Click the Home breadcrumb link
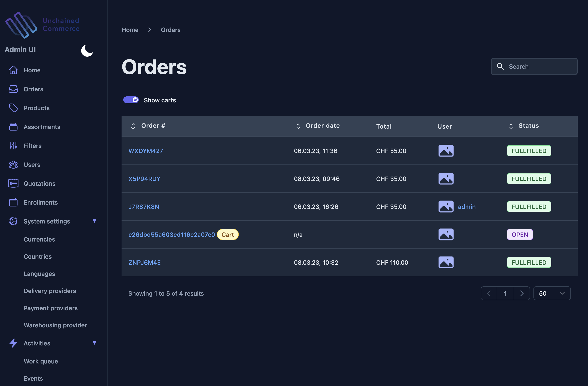Image resolution: width=588 pixels, height=386 pixels. (x=130, y=30)
